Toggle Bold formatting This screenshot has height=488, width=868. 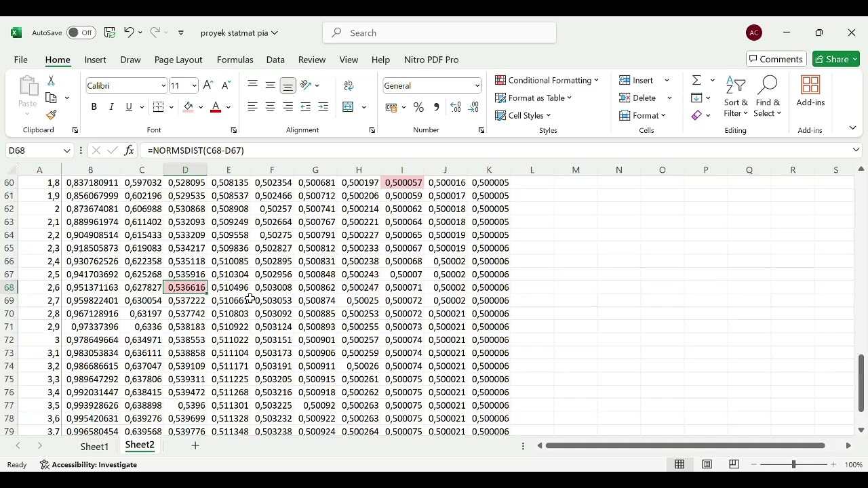[94, 107]
